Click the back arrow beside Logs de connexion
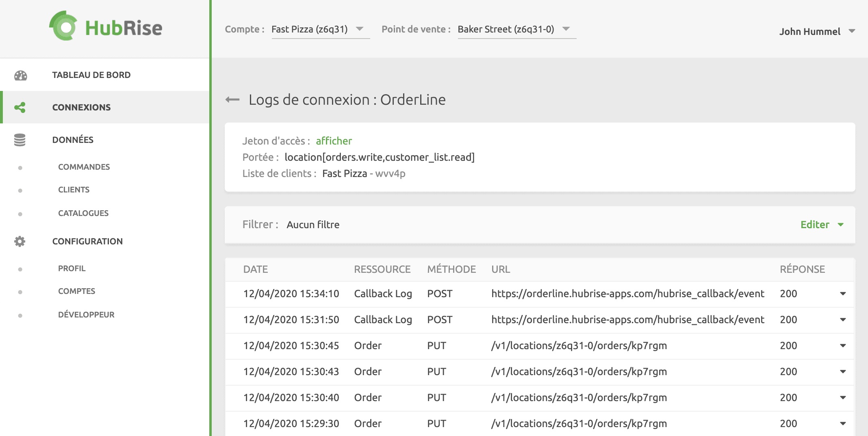 232,99
